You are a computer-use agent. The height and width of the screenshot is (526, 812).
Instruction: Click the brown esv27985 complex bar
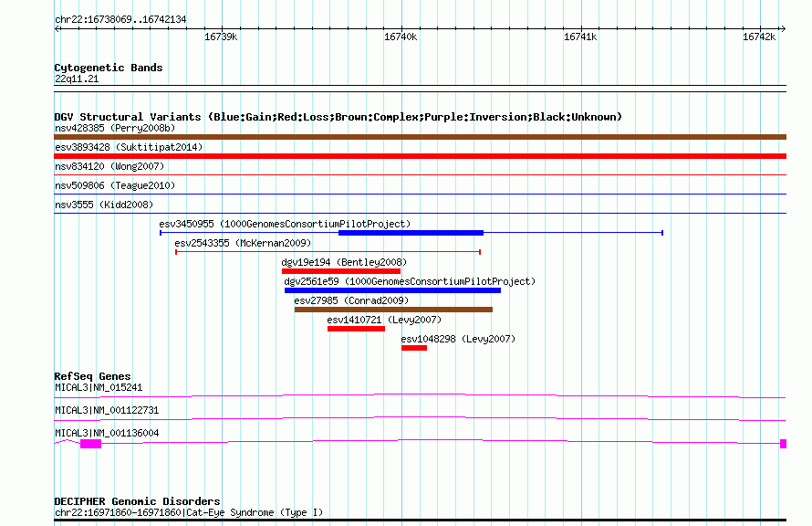pos(393,310)
